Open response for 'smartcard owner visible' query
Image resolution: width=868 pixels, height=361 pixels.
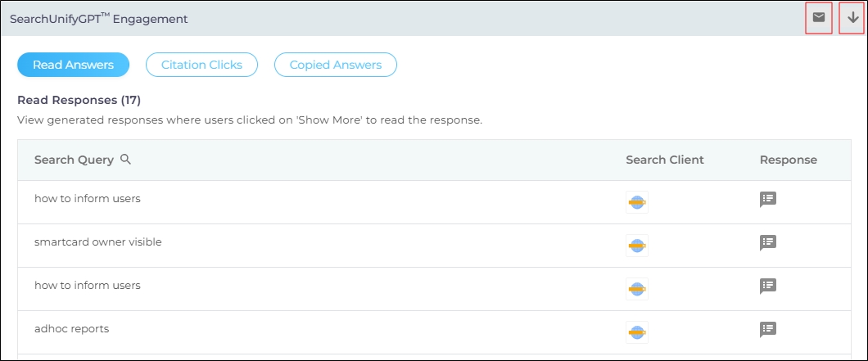767,242
